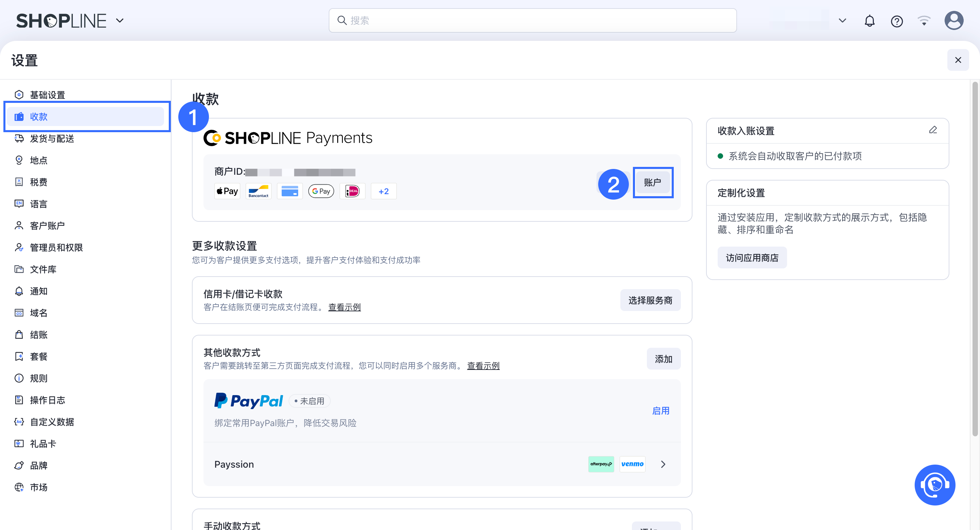Open the customer support chat bubble
Screen dimensions: 980x530
click(934, 484)
